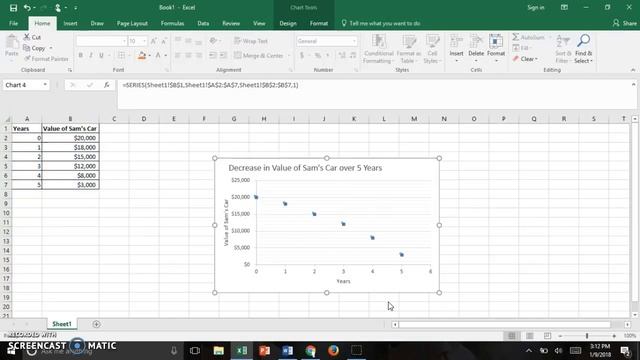Open the Name Box dropdown arrow

click(x=45, y=85)
